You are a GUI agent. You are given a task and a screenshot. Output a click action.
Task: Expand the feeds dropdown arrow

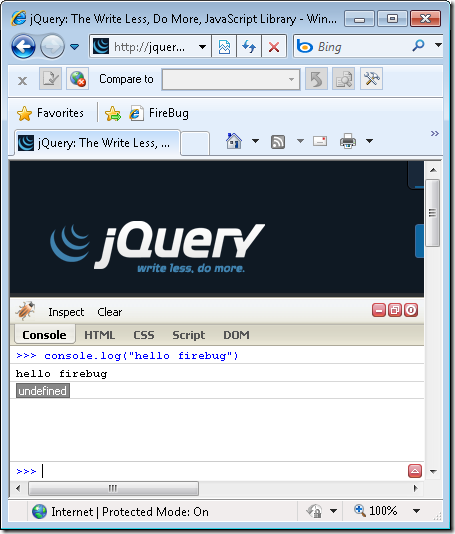click(x=300, y=141)
